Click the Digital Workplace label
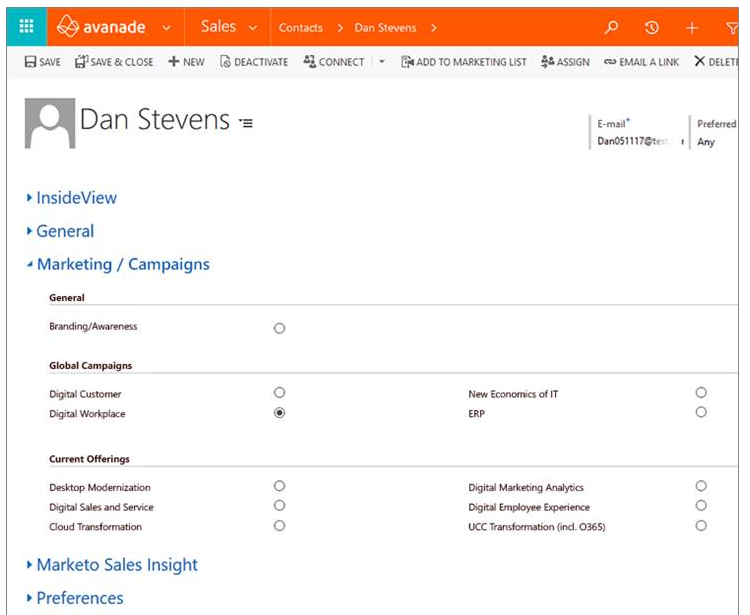The image size is (750, 615). pyautogui.click(x=87, y=414)
